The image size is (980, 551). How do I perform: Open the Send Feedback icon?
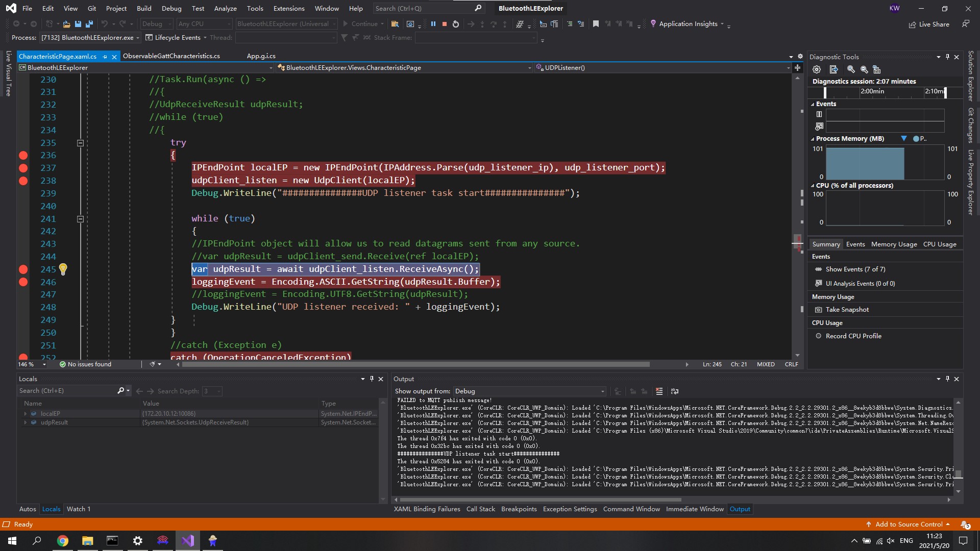pyautogui.click(x=965, y=24)
